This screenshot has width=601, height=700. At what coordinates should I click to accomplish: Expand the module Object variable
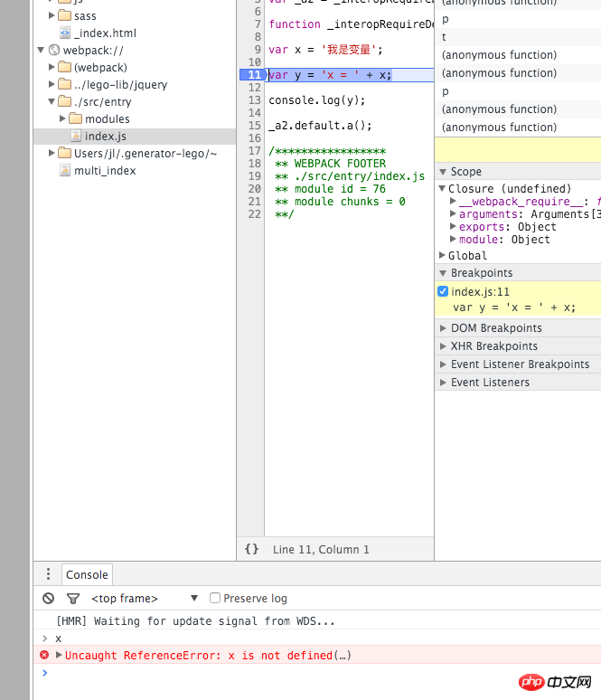pyautogui.click(x=453, y=240)
